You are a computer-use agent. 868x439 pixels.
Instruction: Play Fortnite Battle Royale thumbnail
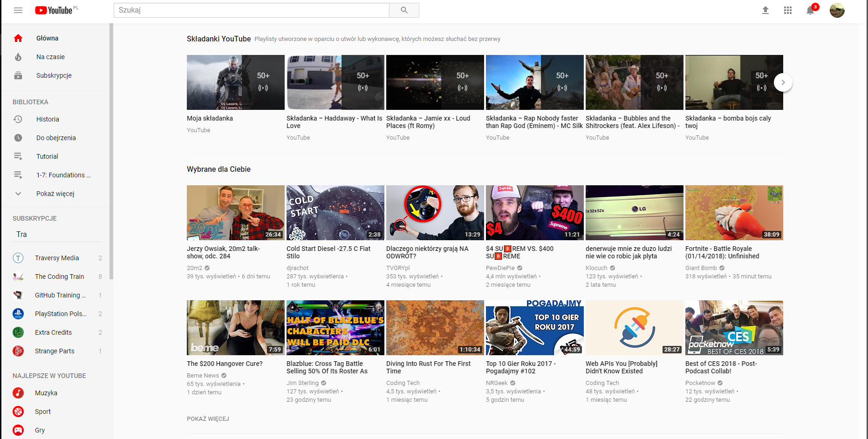tap(734, 213)
